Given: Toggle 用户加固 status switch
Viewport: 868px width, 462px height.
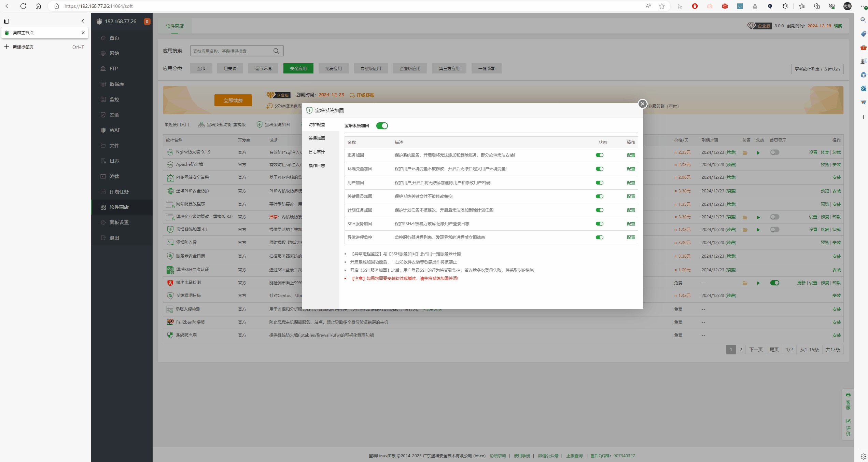Looking at the screenshot, I should [600, 183].
